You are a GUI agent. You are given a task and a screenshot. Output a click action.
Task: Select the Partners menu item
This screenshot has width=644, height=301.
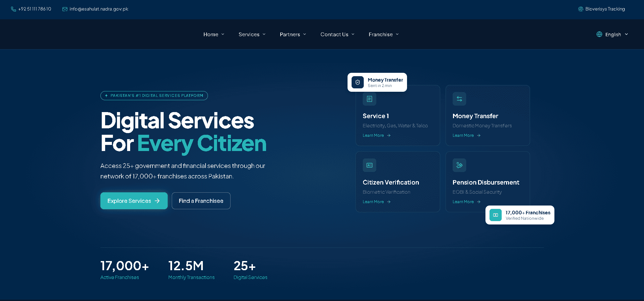click(x=290, y=35)
